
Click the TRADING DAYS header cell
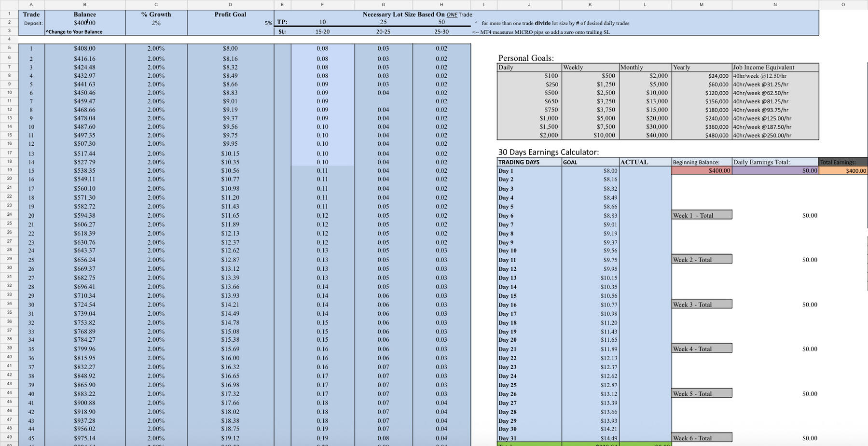tap(529, 162)
